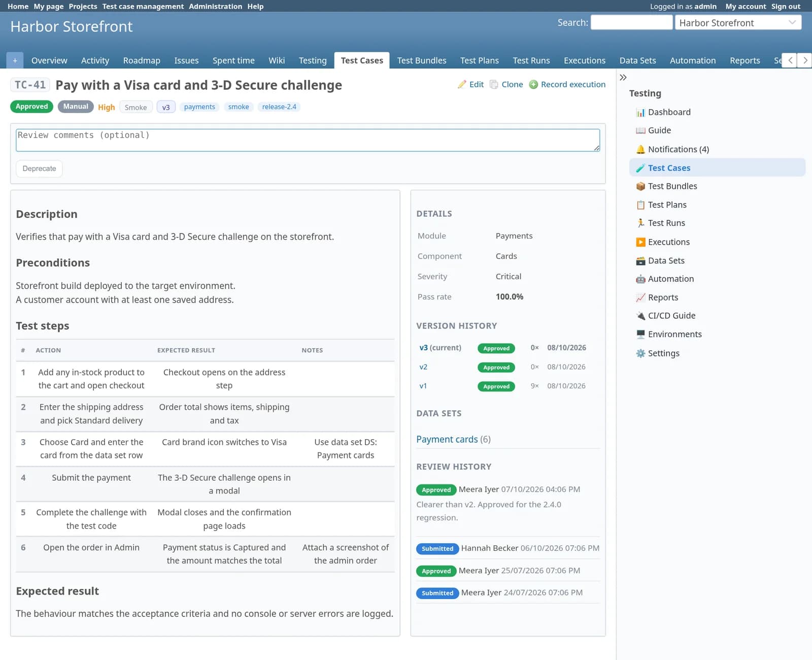The width and height of the screenshot is (812, 660).
Task: Click the tabs left arrow
Action: pyautogui.click(x=790, y=60)
